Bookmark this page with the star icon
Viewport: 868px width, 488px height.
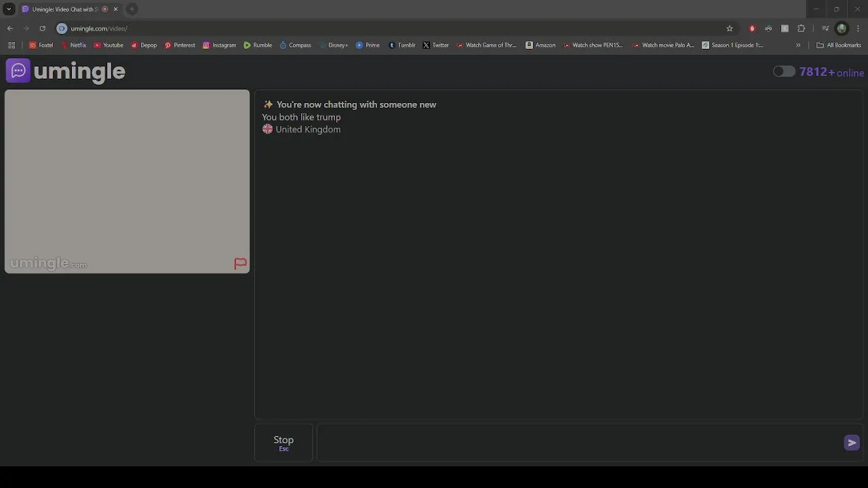pos(730,28)
